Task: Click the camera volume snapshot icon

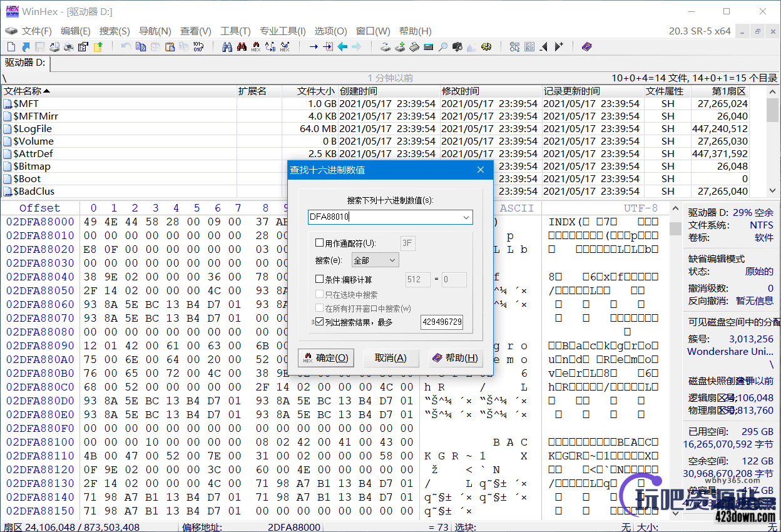Action: (x=457, y=47)
